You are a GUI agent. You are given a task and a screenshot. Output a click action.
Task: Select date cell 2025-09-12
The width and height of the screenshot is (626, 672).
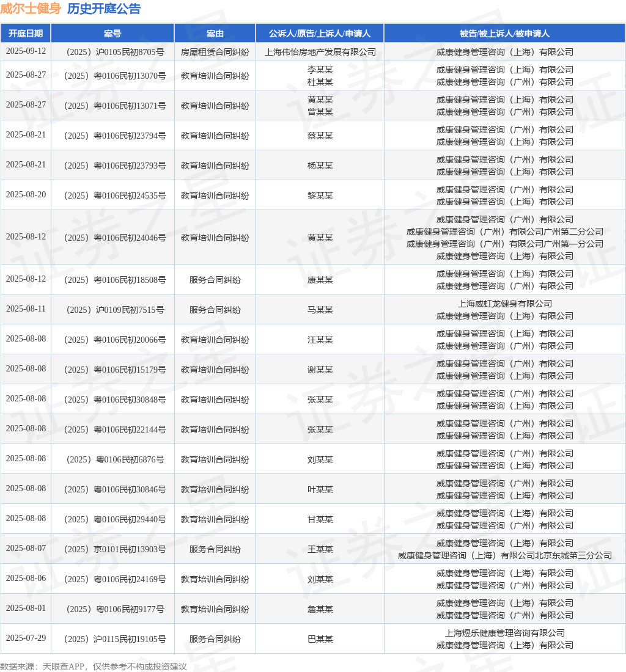tap(26, 51)
